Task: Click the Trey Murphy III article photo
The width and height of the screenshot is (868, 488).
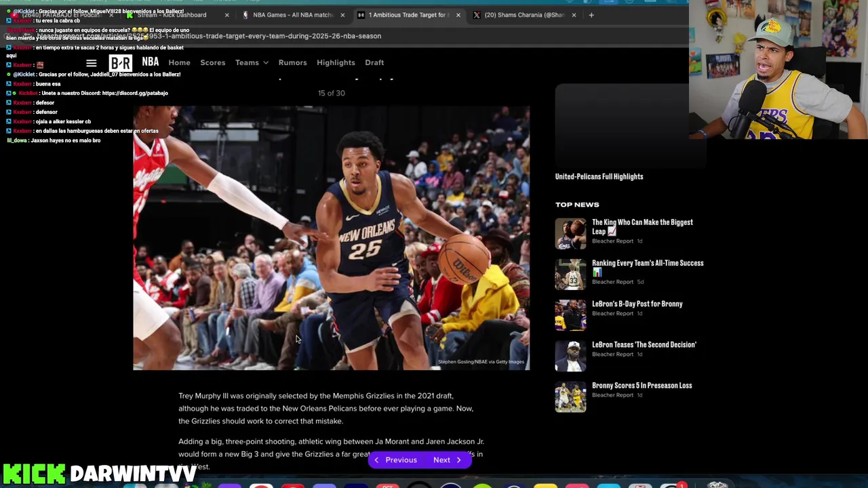Action: tap(331, 237)
